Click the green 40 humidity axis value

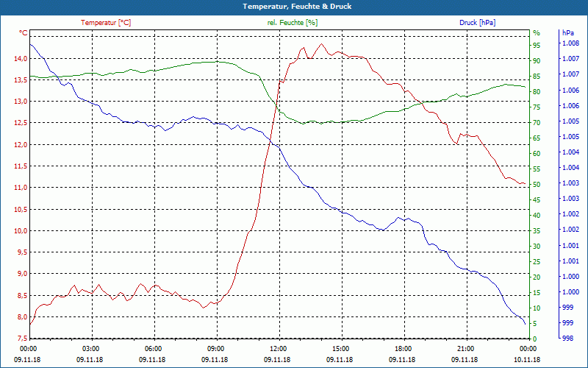[537, 215]
